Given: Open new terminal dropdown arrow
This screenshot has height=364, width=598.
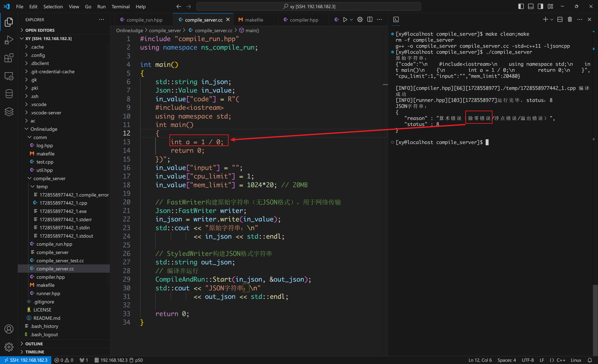Looking at the screenshot, I should (552, 20).
